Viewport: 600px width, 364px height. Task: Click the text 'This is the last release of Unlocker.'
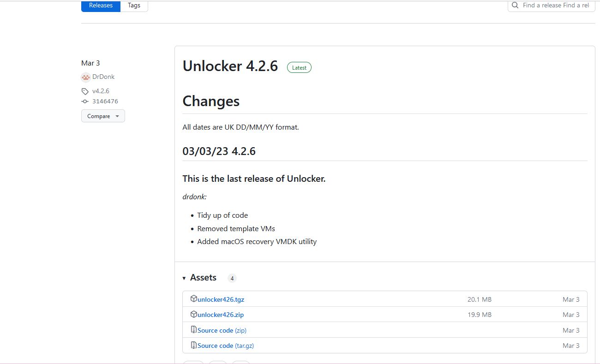click(x=254, y=179)
